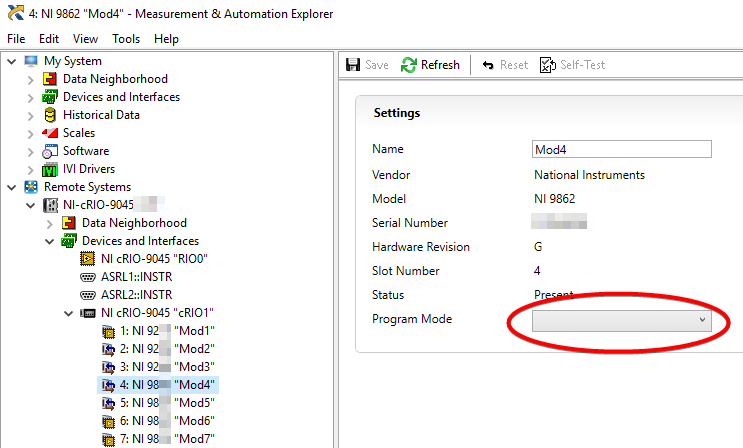743x448 pixels.
Task: Open the Help menu
Action: pos(166,39)
